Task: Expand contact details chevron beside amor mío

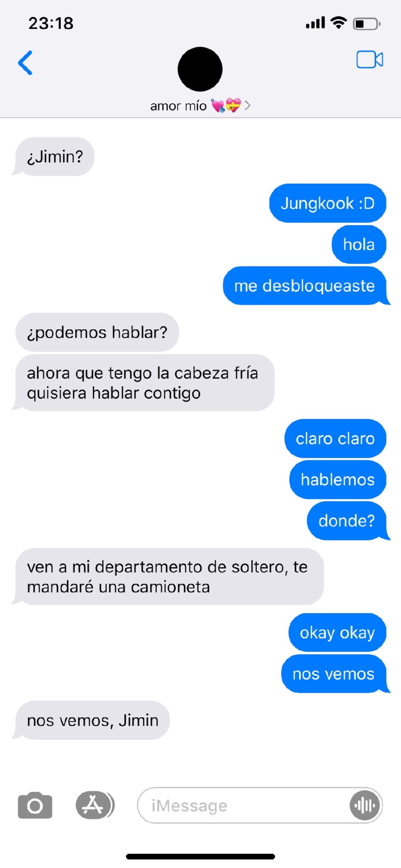Action: click(248, 105)
